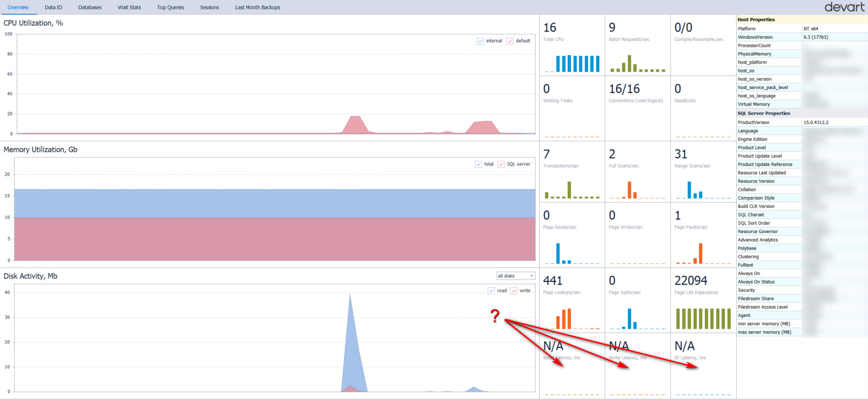Switch to the Sessions tab
868x399 pixels.
point(209,7)
